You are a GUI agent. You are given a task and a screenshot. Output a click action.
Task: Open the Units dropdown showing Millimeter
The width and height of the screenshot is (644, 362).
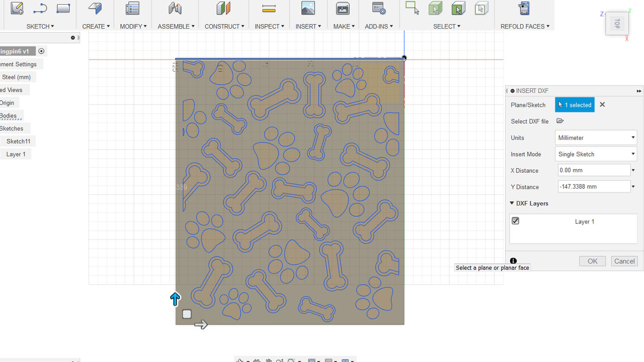pyautogui.click(x=596, y=138)
